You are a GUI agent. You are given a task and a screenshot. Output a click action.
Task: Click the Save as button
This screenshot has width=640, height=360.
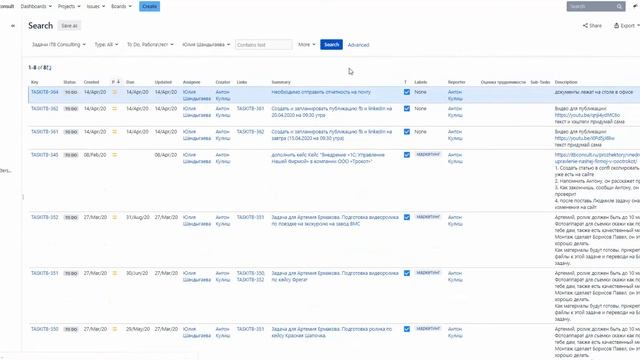pos(69,26)
